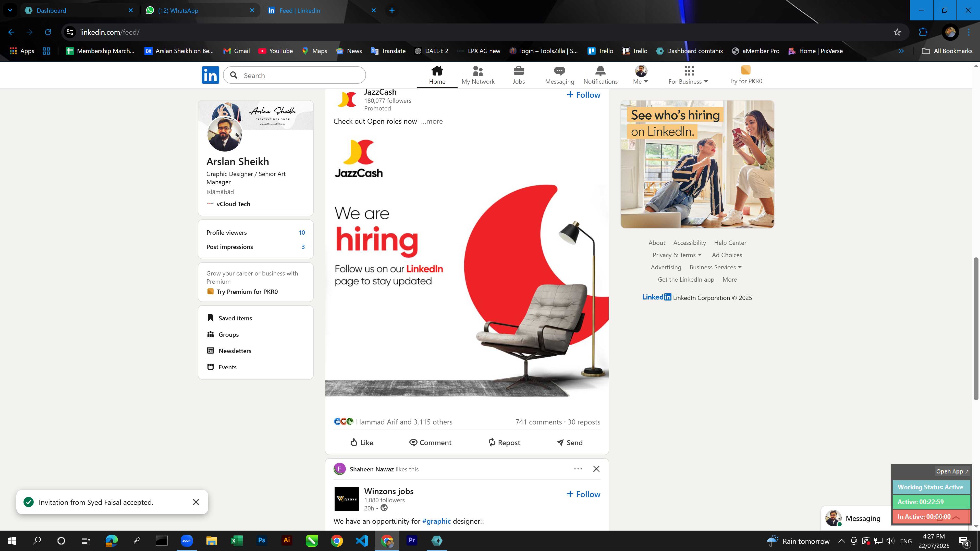
Task: Open Events in sidebar
Action: click(x=222, y=367)
